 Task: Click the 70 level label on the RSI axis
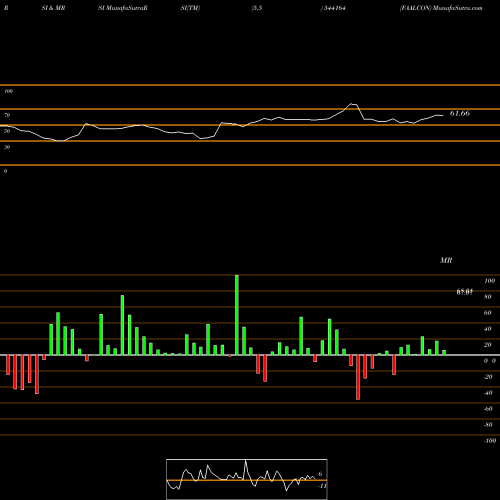coord(7,115)
